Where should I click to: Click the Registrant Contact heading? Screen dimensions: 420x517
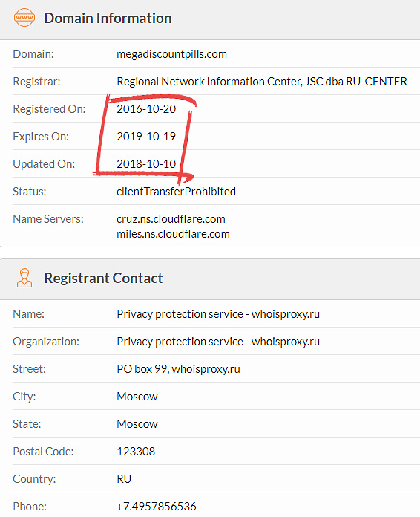[103, 278]
